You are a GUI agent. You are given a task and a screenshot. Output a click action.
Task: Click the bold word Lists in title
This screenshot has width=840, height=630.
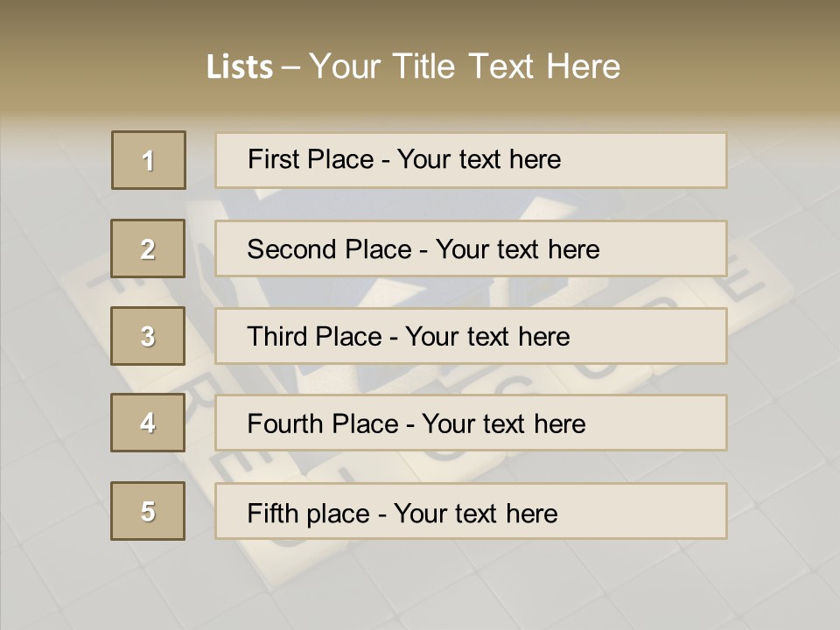click(239, 67)
